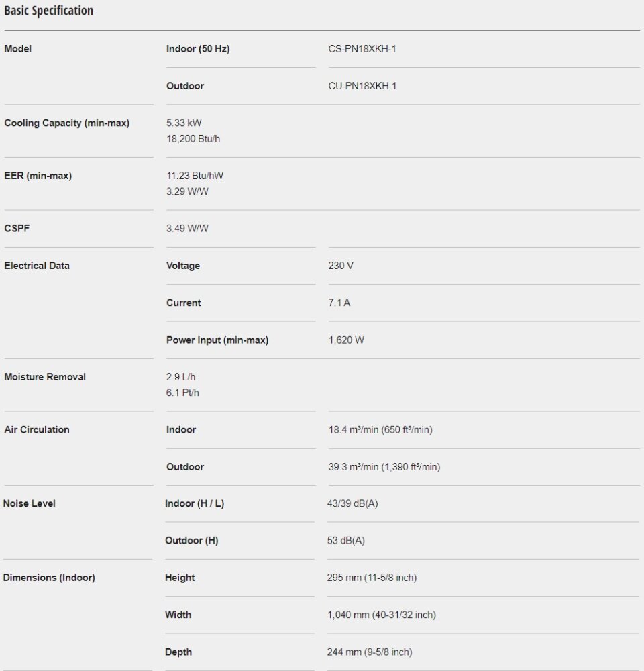Click the Basic Specification heading
This screenshot has height=671, width=644.
(x=48, y=11)
